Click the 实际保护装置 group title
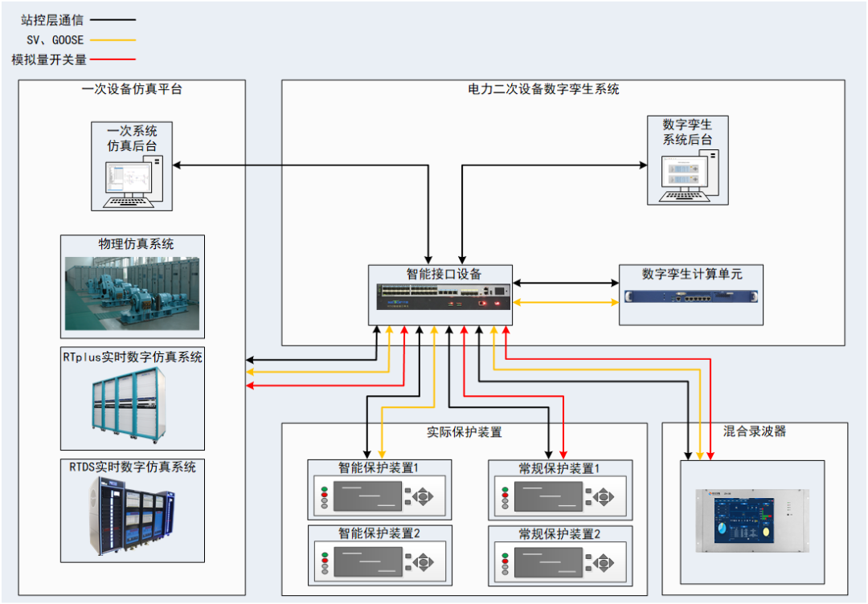Image resolution: width=868 pixels, height=604 pixels. pyautogui.click(x=464, y=432)
